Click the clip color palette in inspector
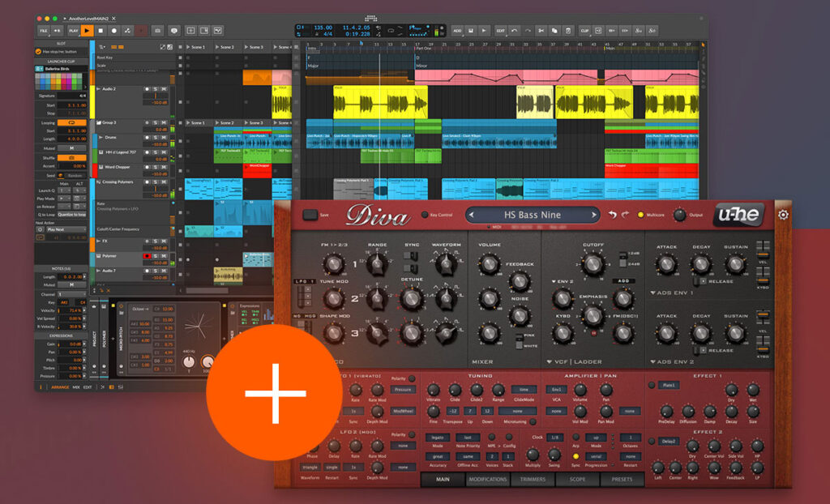Screen dimensions: 830x504 point(58,82)
